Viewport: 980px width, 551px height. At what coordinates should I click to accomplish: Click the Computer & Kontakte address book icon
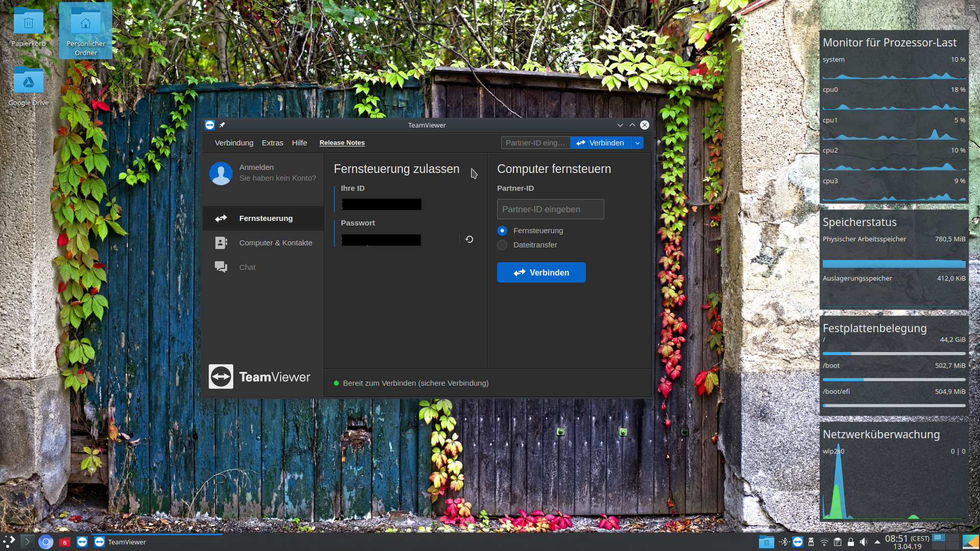[221, 243]
